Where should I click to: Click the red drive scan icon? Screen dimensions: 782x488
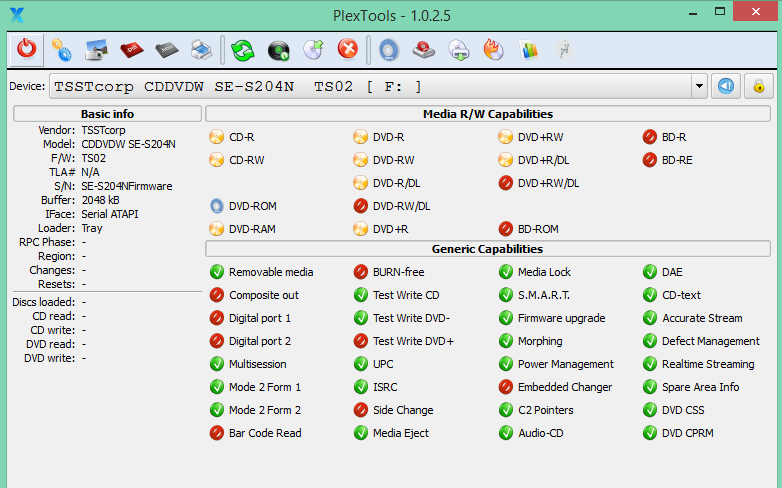coord(424,50)
